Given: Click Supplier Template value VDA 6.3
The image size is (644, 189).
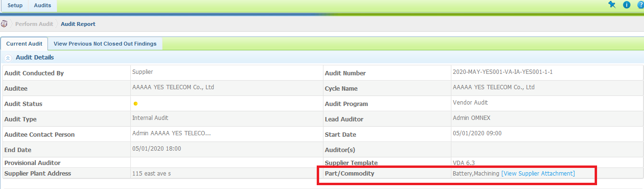Looking at the screenshot, I should coord(463,163).
